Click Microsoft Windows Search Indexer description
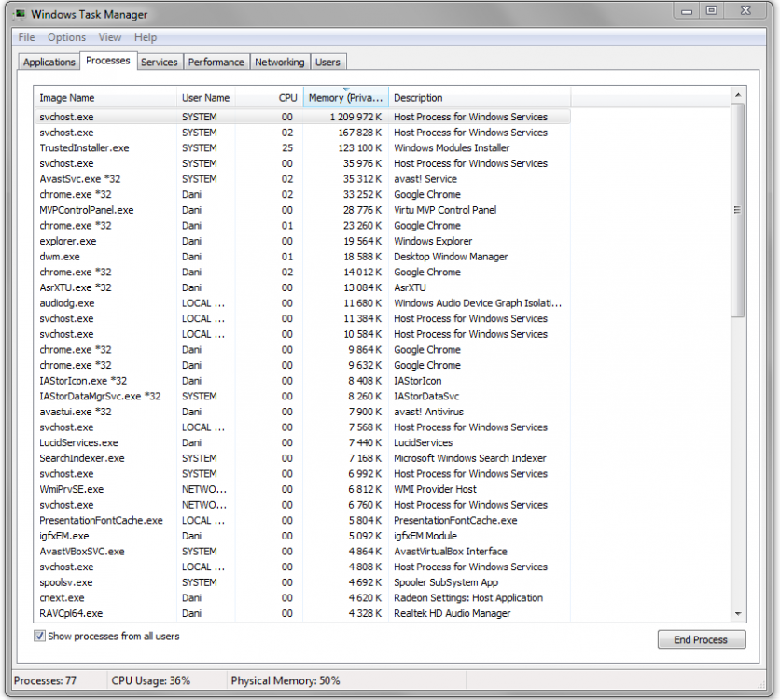This screenshot has width=780, height=700. (x=469, y=458)
